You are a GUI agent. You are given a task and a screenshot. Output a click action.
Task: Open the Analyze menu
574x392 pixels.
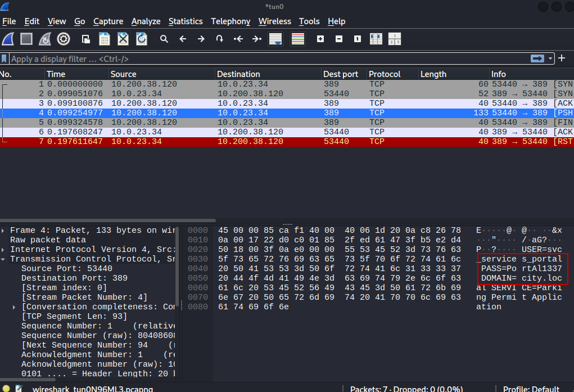[146, 21]
